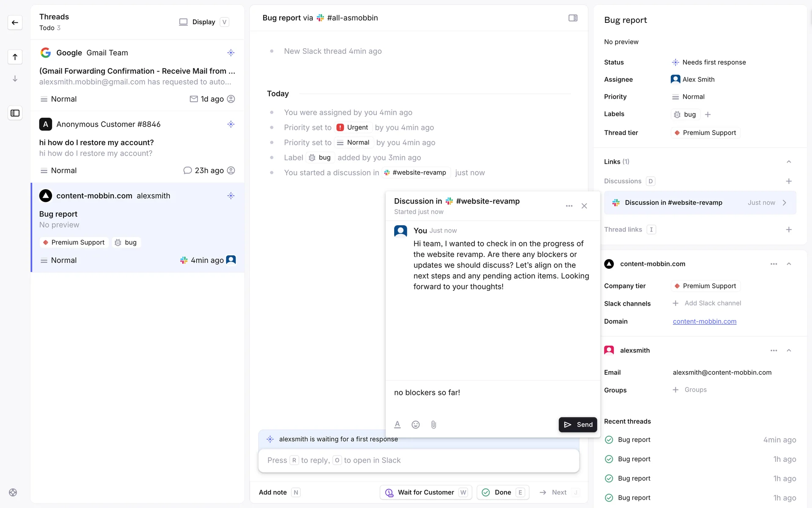Viewport: 812px width, 508px height.
Task: Mark the thread as Done
Action: (x=502, y=492)
